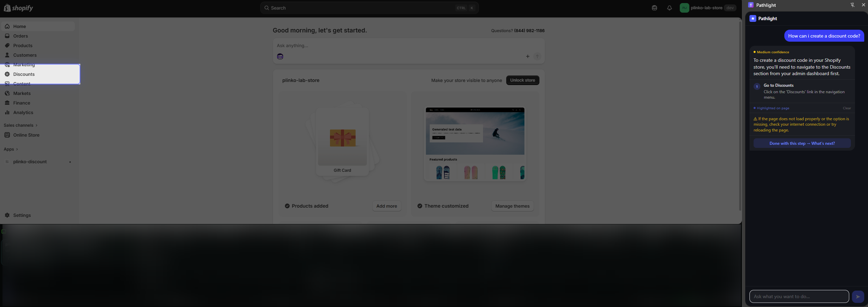This screenshot has height=307, width=868.
Task: Open Analytics in the sidebar
Action: pos(38,112)
